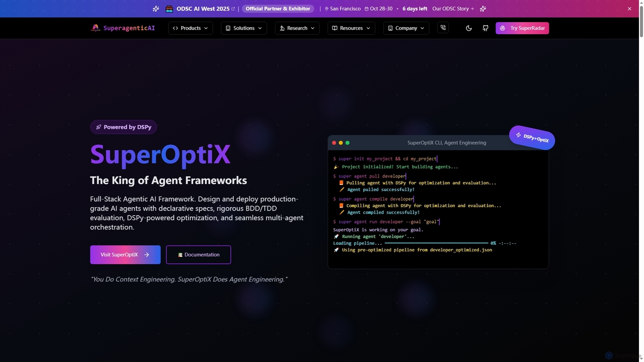Viewport: 644px width, 362px height.
Task: Click the 'super agent pull developer' command
Action: pos(369,176)
